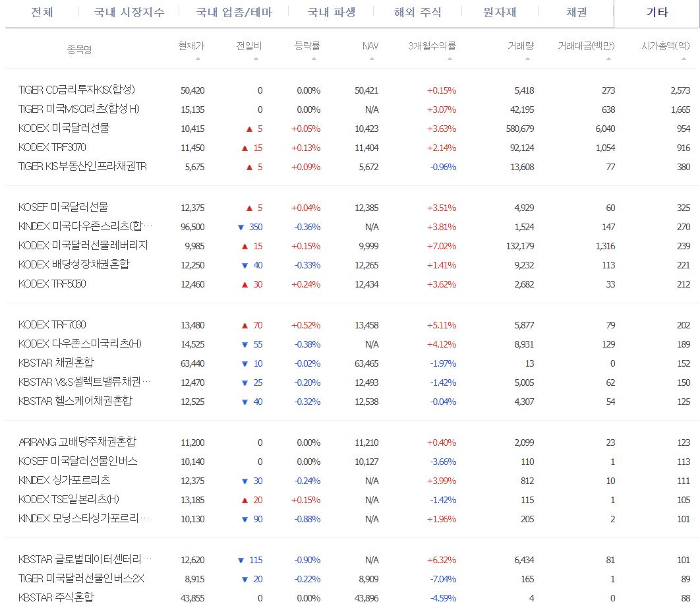Click the up 70 전일비 value
This screenshot has height=610, width=700.
pyautogui.click(x=252, y=326)
